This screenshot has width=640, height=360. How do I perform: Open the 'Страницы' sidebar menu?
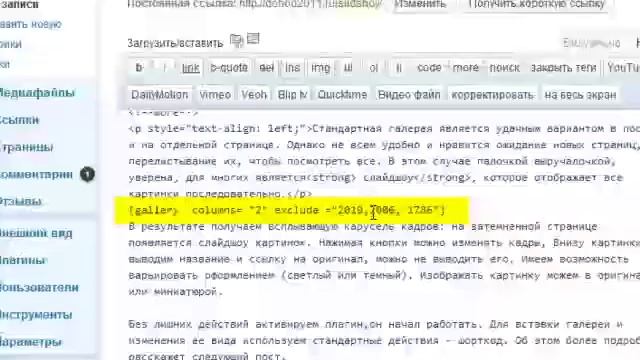(x=27, y=147)
